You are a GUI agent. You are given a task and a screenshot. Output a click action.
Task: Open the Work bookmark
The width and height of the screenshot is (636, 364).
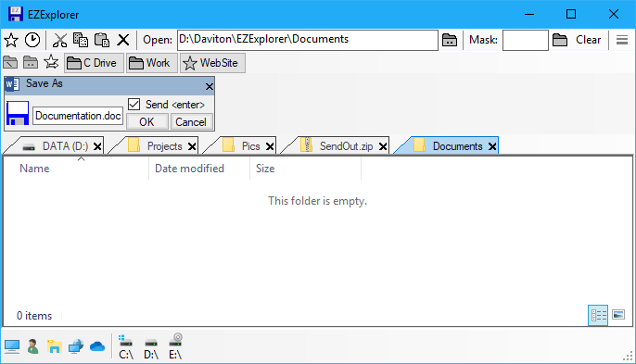[151, 63]
